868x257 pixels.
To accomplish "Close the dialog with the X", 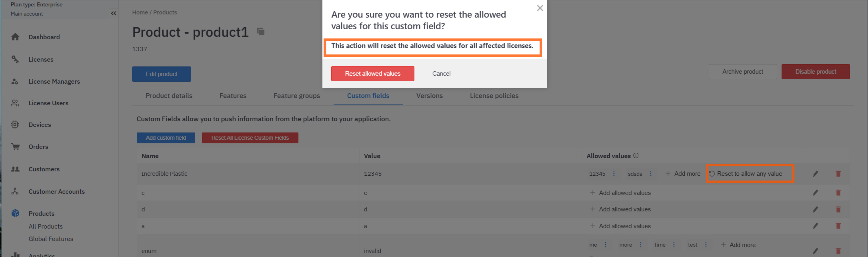I will 540,8.
